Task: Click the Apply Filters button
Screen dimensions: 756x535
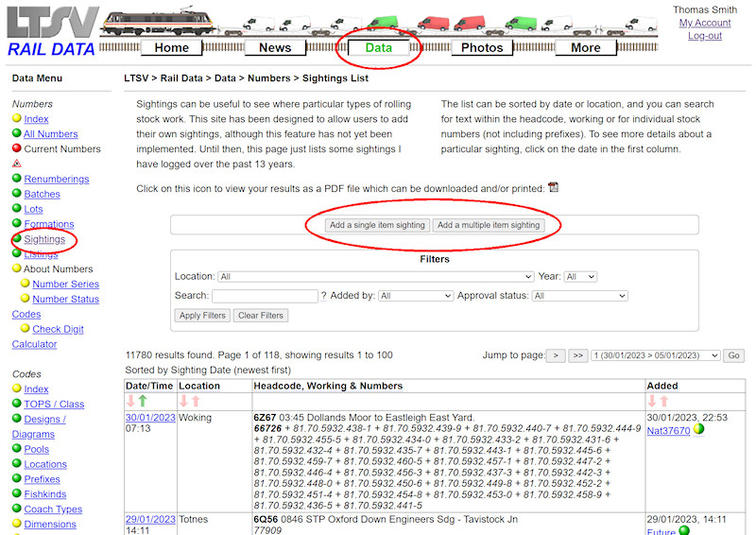Action: 202,316
